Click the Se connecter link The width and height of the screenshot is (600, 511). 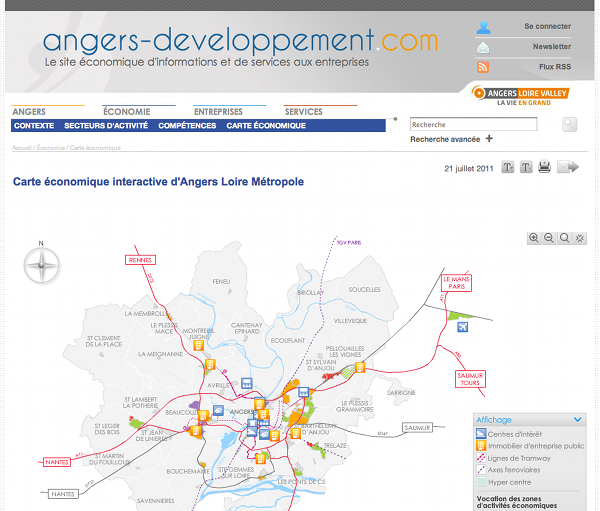tap(547, 27)
